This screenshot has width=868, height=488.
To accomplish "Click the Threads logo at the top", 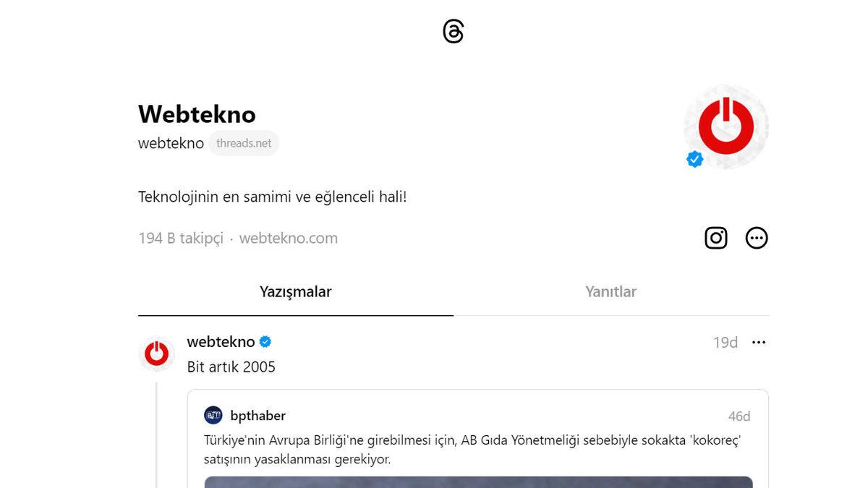I will pos(452,30).
